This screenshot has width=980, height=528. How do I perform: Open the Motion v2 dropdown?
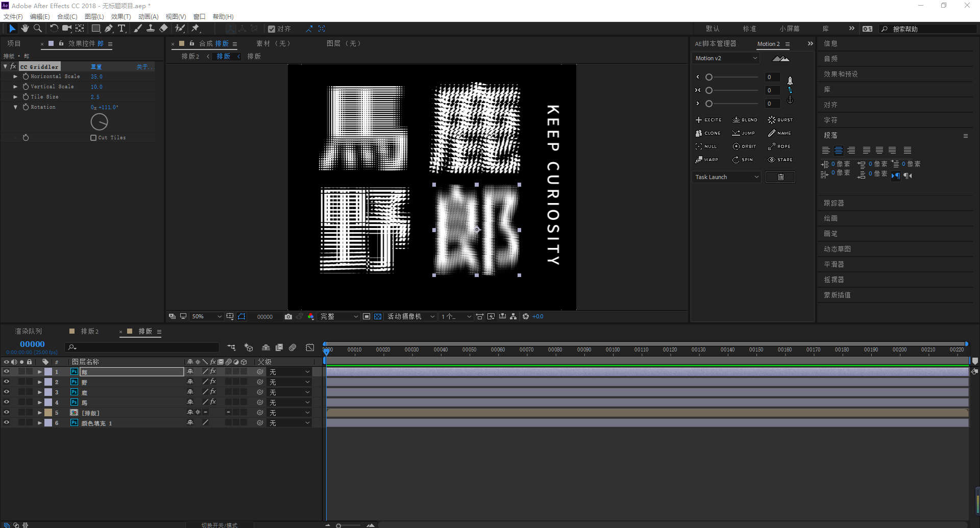click(726, 58)
